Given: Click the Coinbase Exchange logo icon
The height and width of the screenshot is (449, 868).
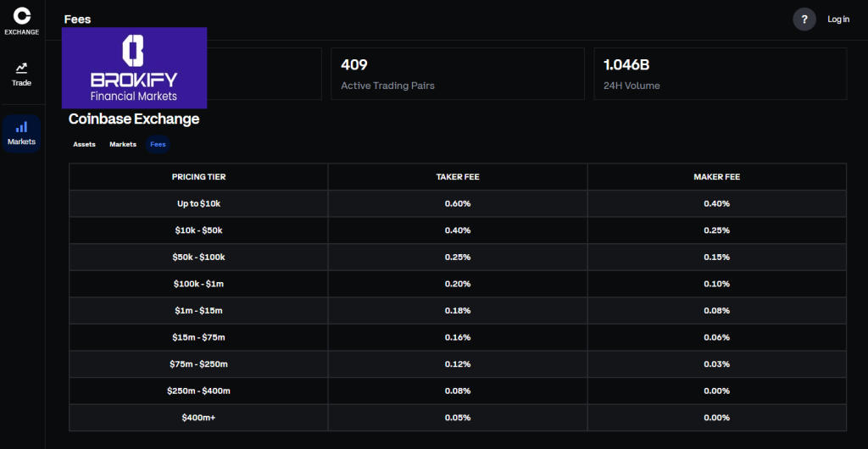Looking at the screenshot, I should [x=22, y=15].
